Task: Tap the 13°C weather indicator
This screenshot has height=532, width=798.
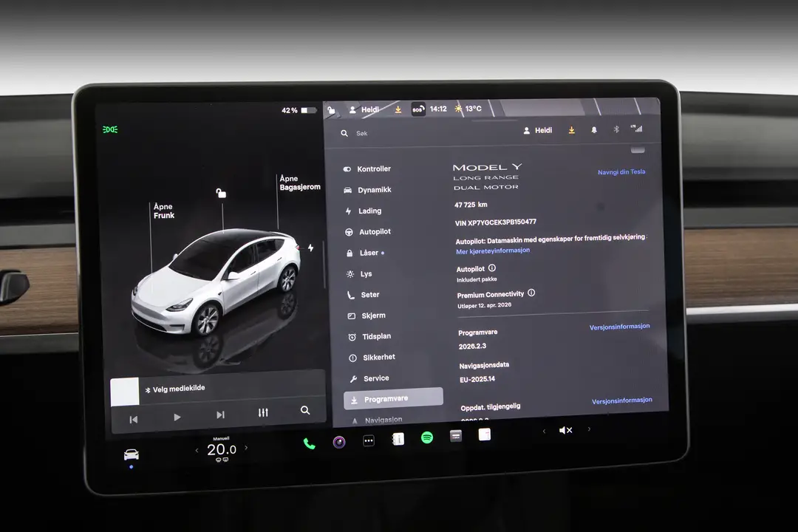Action: point(468,109)
